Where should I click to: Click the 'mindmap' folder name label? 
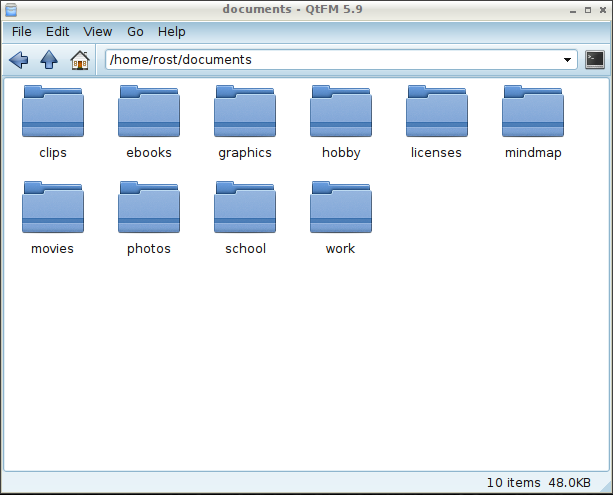coord(533,153)
